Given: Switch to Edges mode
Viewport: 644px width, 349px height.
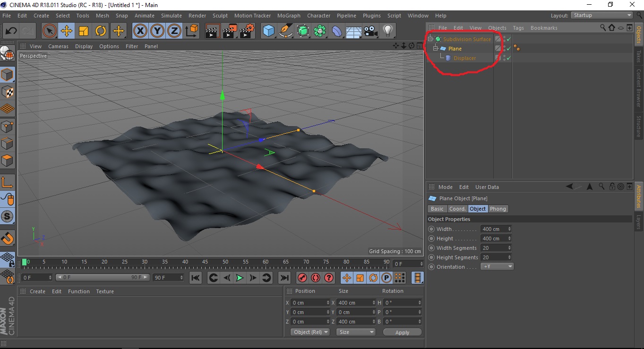Looking at the screenshot, I should click(8, 143).
